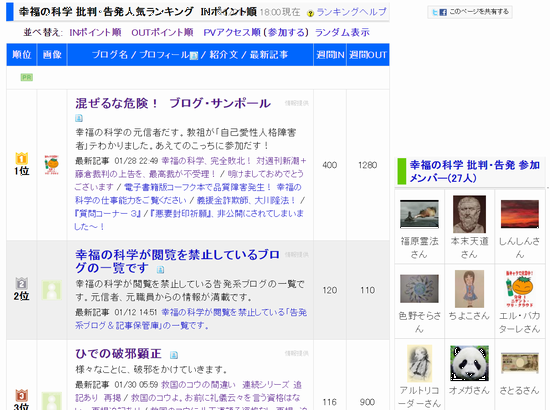Click weekly OUT value 110
Viewport: 550px width, 410px height.
(x=368, y=290)
